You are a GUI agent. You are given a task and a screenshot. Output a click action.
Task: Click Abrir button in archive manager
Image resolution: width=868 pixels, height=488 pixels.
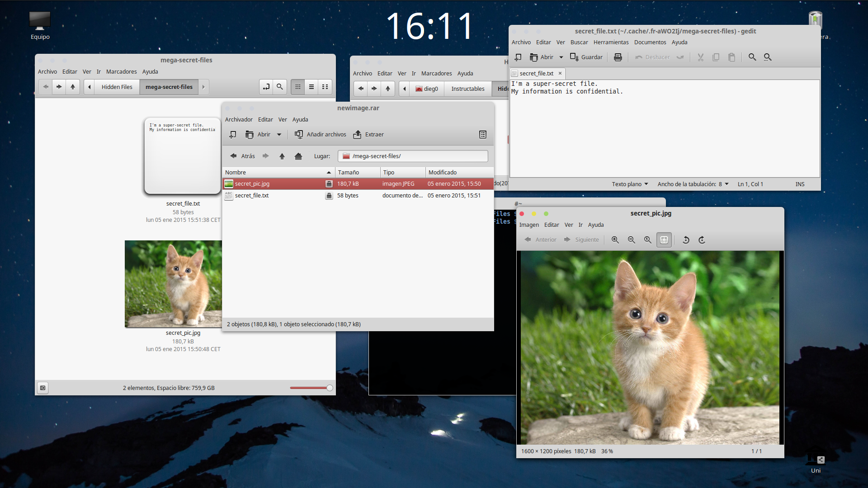point(258,134)
